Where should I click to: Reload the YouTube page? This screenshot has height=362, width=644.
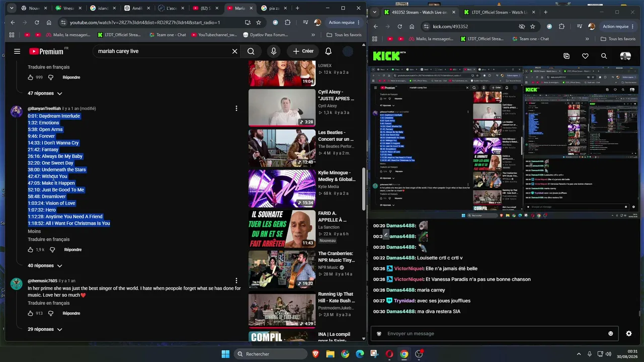pyautogui.click(x=37, y=23)
